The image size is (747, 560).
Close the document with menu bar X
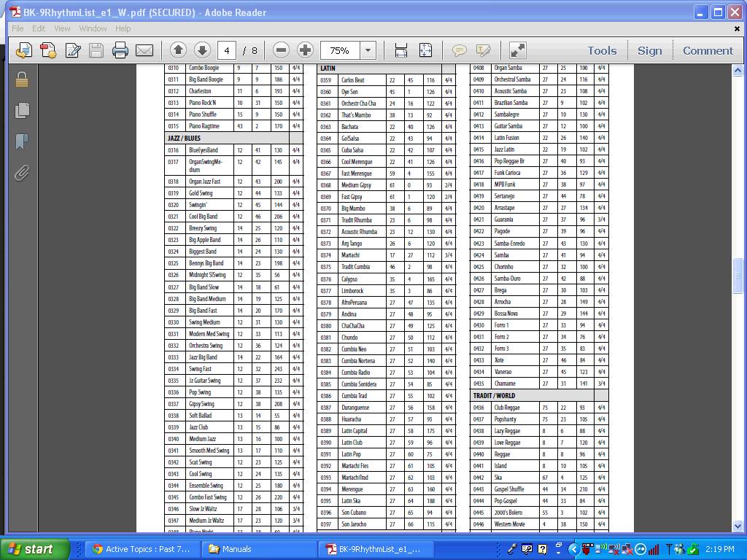[737, 28]
